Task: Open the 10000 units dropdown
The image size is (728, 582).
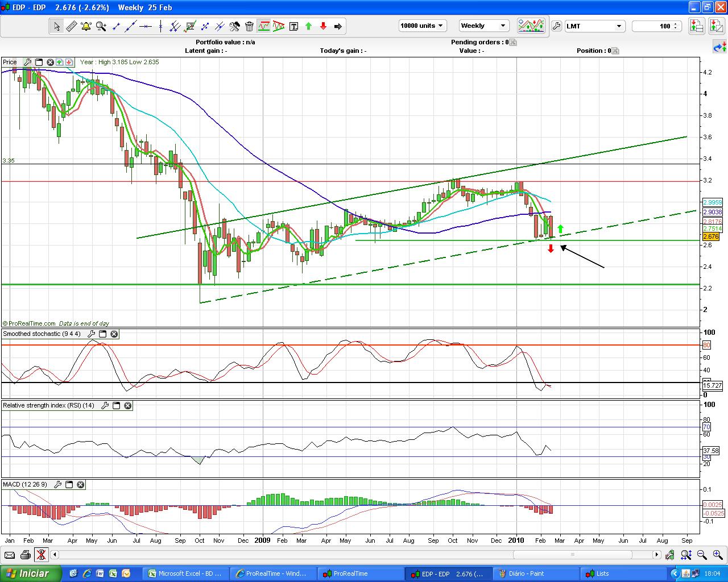Action: [x=423, y=26]
